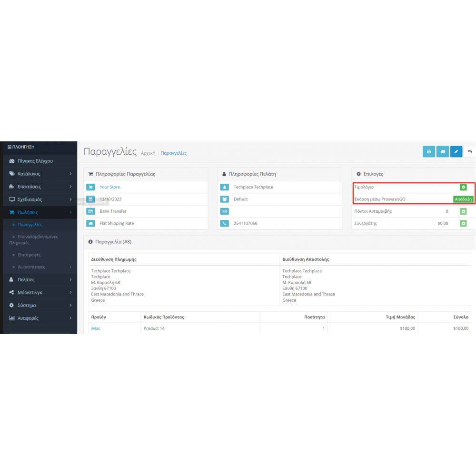Viewport: 476px width, 476px height.
Task: Click the plus button in Συνεργάτης row
Action: (463, 223)
